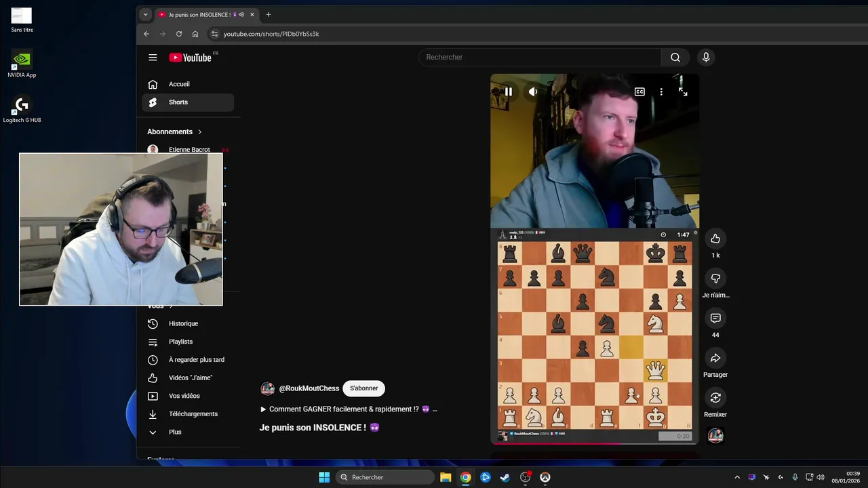Open volume control in system tray

tap(821, 477)
